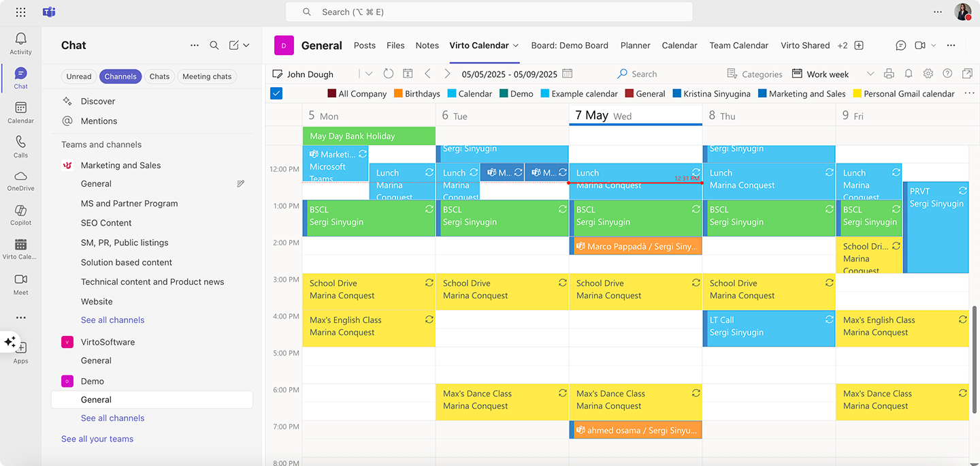Click See all your teams
Image resolution: width=980 pixels, height=466 pixels.
(x=97, y=439)
